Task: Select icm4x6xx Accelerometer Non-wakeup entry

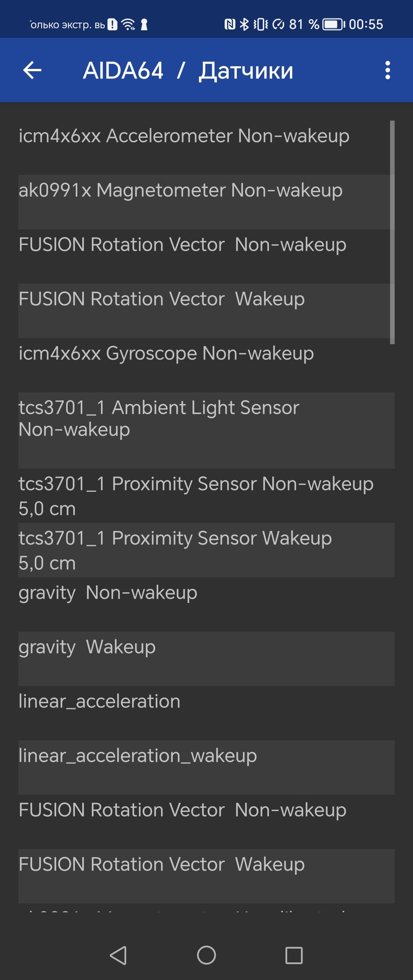Action: 184,136
